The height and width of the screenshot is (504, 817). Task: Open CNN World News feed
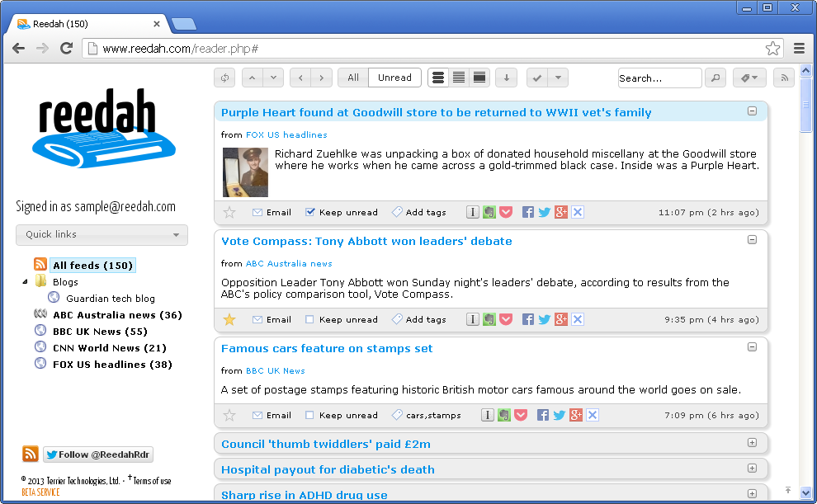(x=110, y=348)
